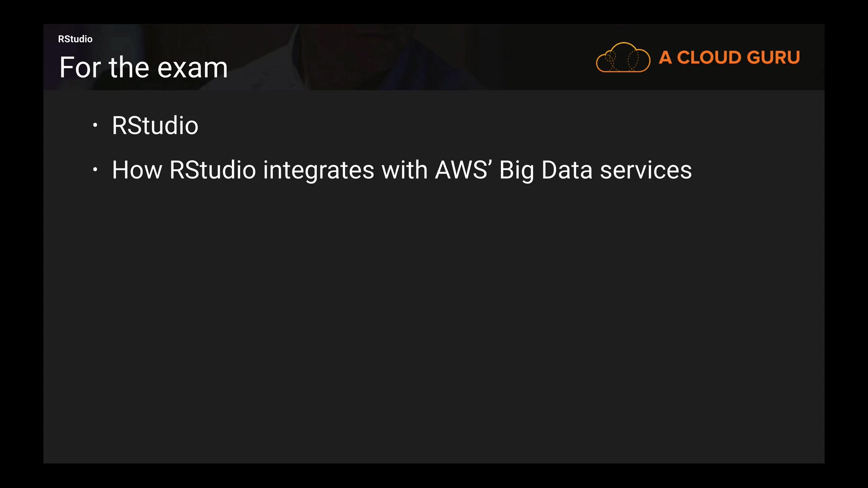Viewport: 868px width, 488px height.
Task: Click the letter 'A' starting the logo text
Action: click(665, 57)
